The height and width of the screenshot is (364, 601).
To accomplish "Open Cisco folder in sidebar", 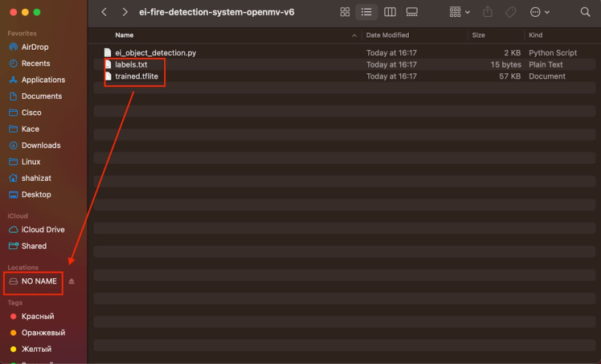I will pyautogui.click(x=31, y=112).
